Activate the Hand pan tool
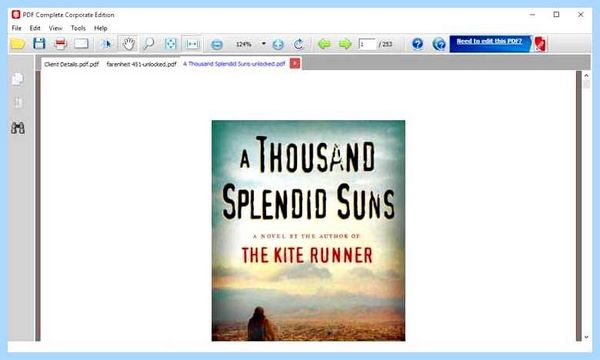 [128, 44]
